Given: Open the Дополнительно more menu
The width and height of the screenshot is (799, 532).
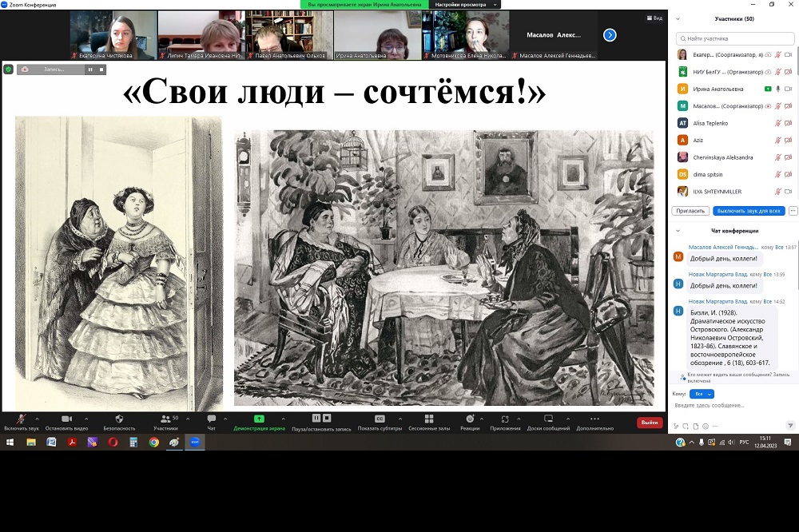Looking at the screenshot, I should pos(594,419).
